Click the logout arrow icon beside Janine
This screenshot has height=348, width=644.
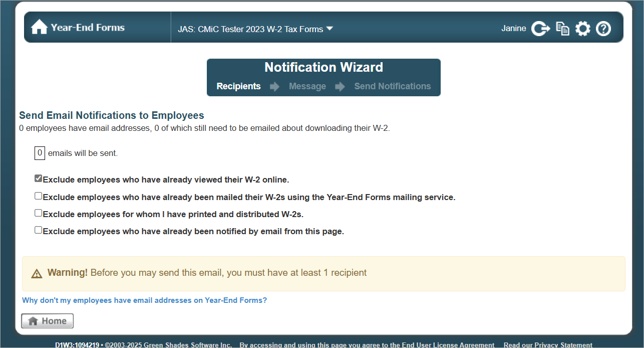click(x=540, y=29)
